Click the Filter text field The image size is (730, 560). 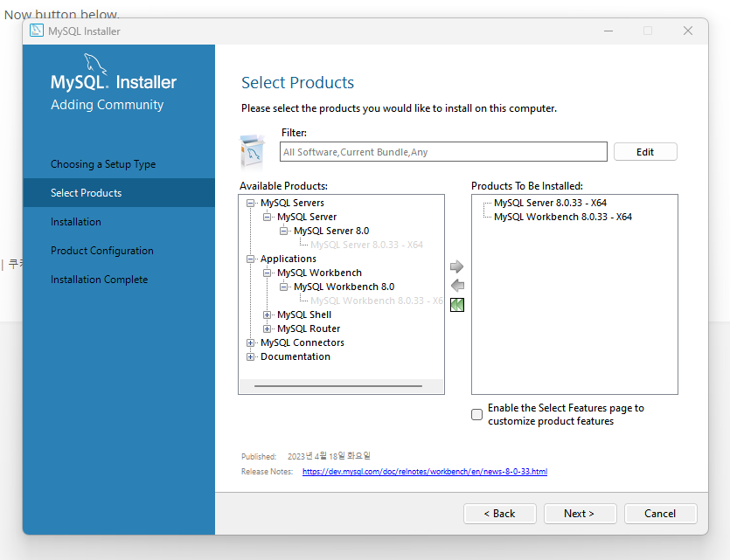coord(443,152)
